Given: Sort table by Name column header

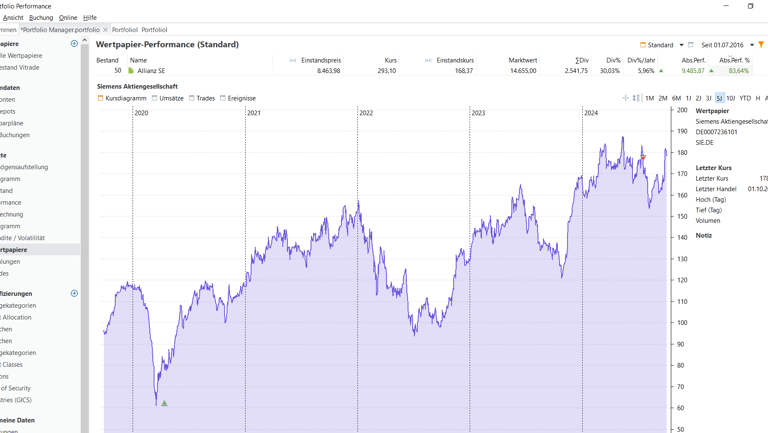Looking at the screenshot, I should (x=138, y=60).
